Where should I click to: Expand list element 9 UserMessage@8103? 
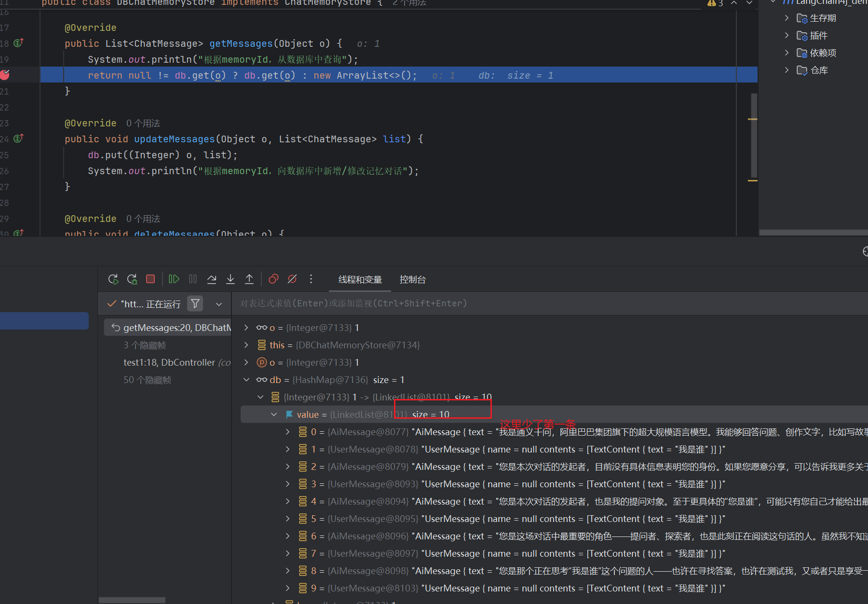click(288, 588)
